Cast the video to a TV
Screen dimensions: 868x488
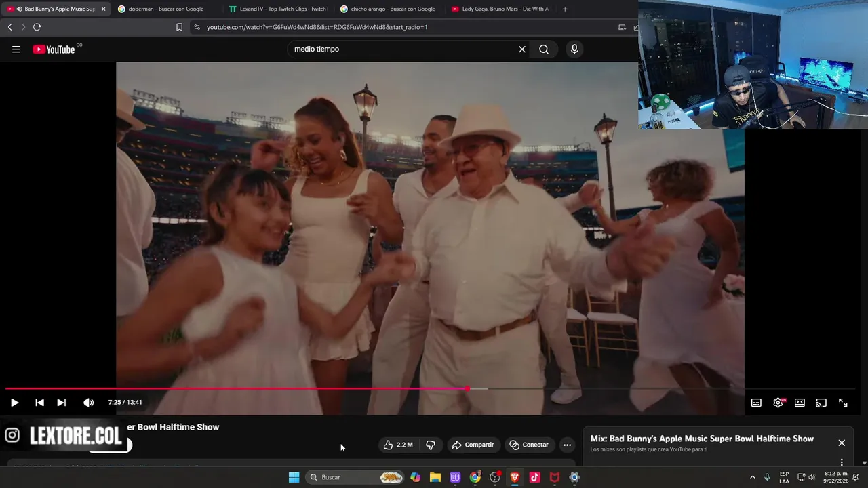click(821, 403)
